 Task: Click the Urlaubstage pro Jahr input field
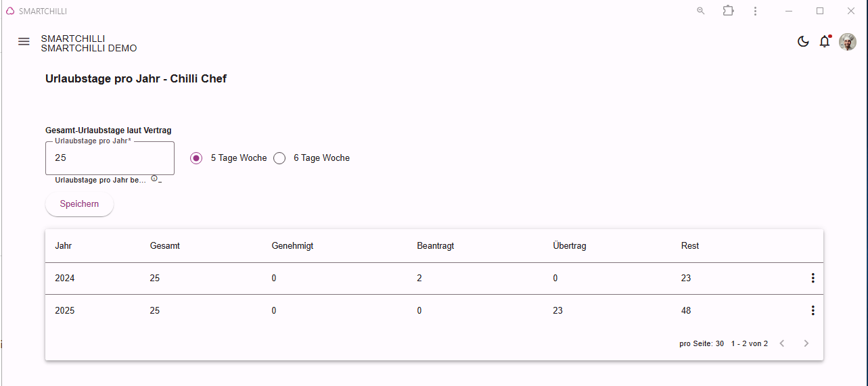(x=110, y=158)
